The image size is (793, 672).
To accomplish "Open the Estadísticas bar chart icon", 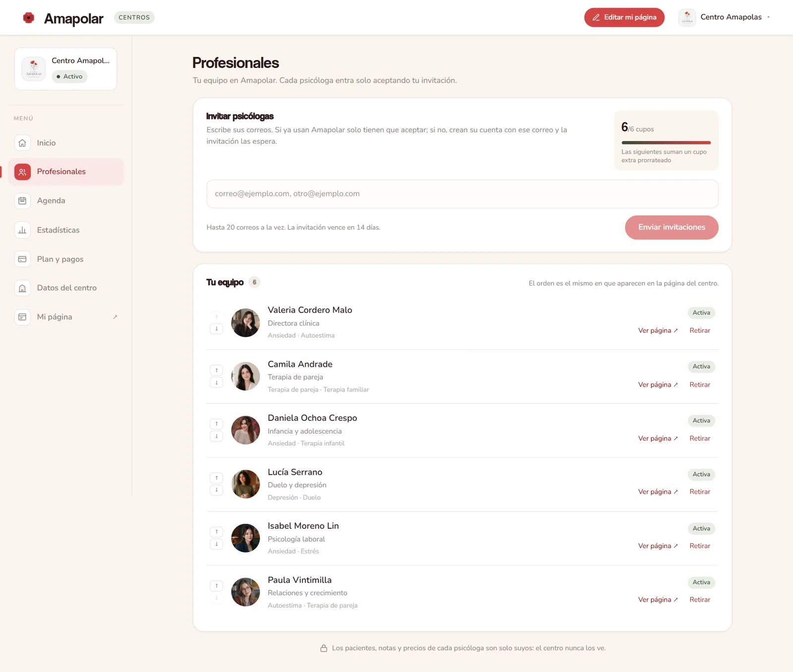I will 22,230.
